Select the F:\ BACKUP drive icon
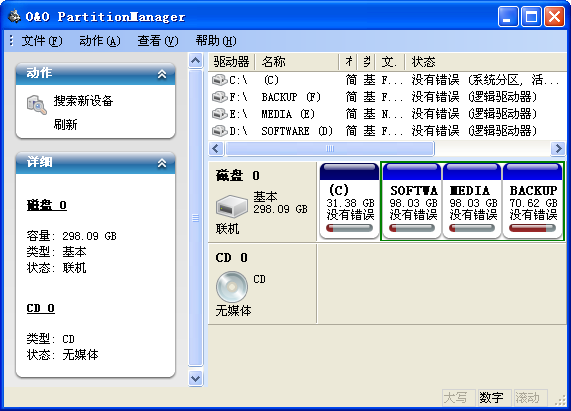The image size is (571, 411). (220, 97)
